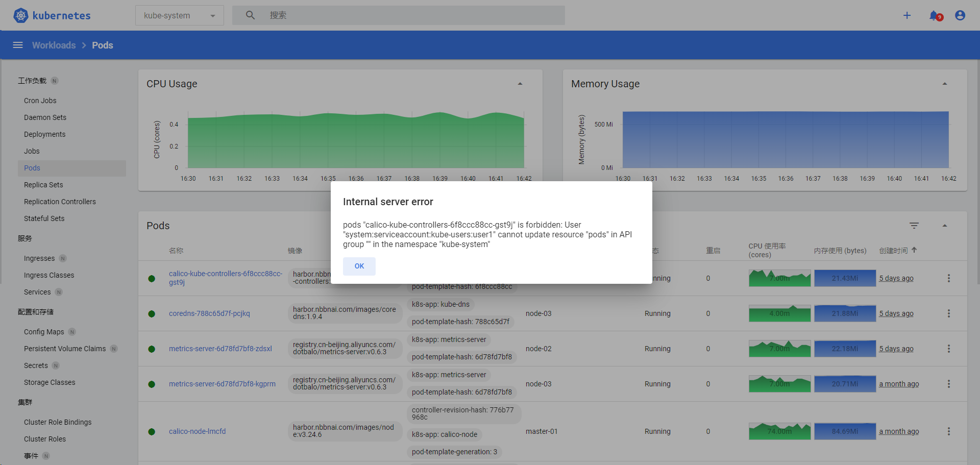Open Ingress Classes in sidebar
The height and width of the screenshot is (465, 980).
49,275
